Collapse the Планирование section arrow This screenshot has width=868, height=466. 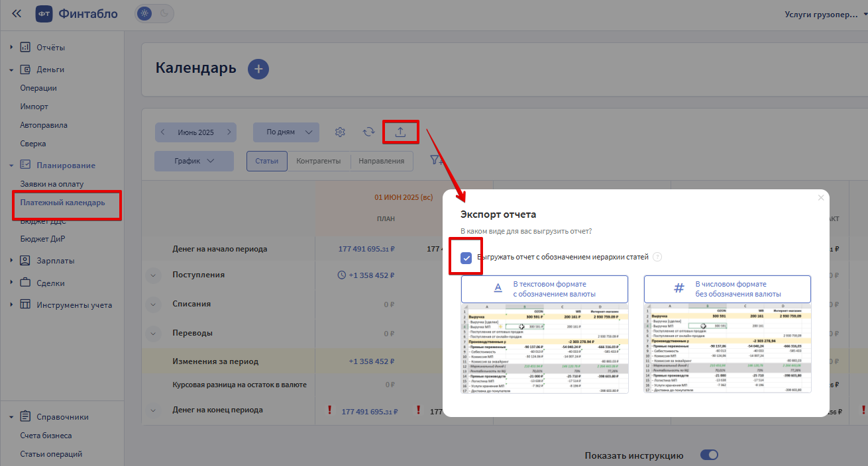pos(11,165)
